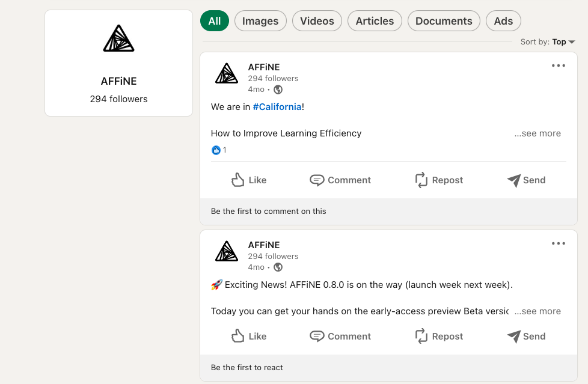Click AFFiNE avatar on the 0.8.0 news post
588x384 pixels.
[x=227, y=251]
